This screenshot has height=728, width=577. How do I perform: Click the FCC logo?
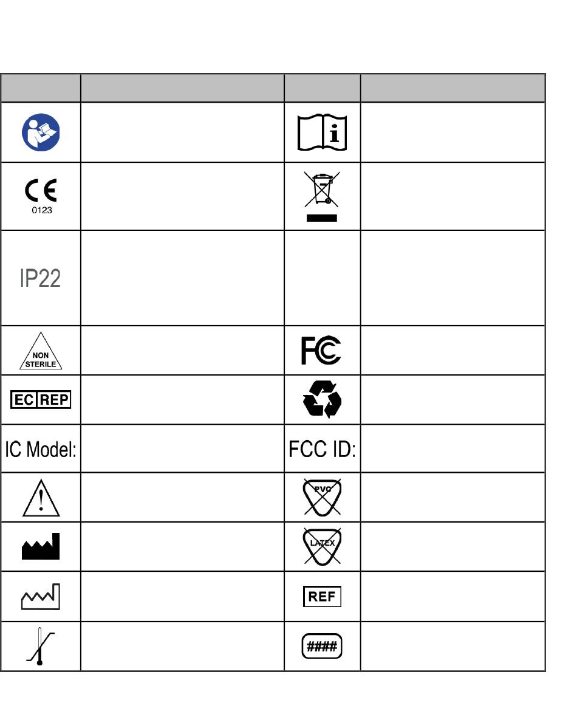pyautogui.click(x=321, y=350)
